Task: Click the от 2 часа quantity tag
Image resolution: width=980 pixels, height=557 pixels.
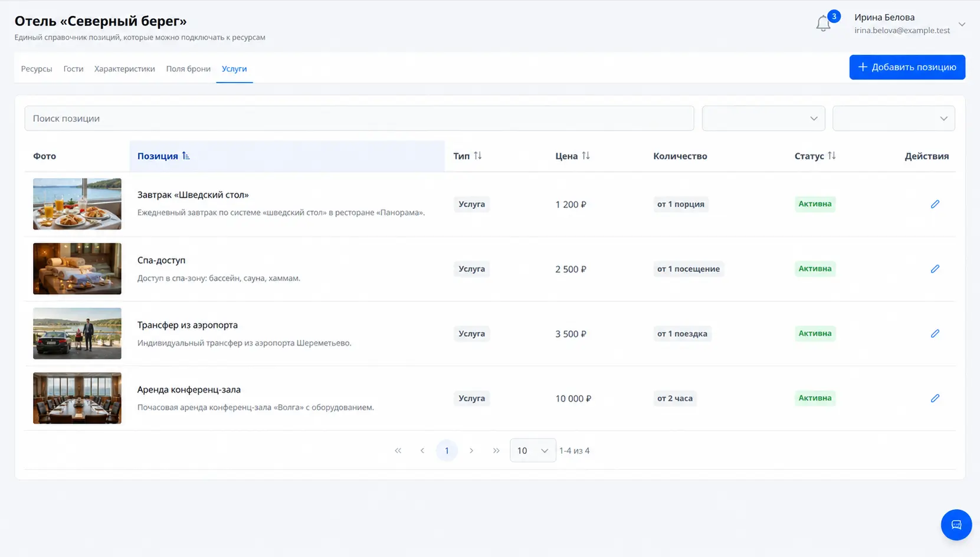Action: 675,398
